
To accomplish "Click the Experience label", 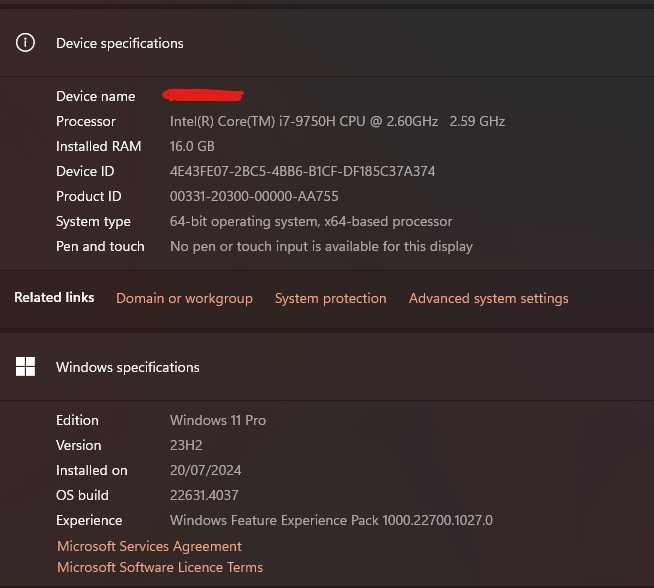I will pos(89,520).
